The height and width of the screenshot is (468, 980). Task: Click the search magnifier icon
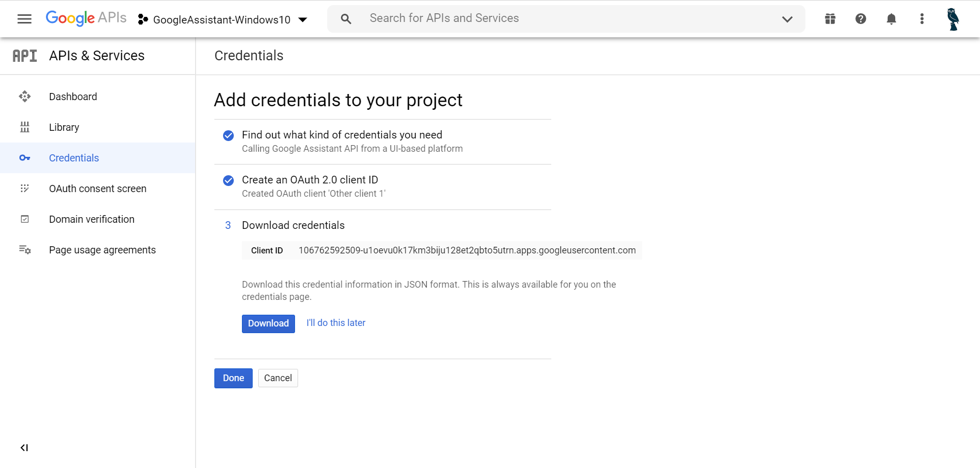[x=346, y=19]
